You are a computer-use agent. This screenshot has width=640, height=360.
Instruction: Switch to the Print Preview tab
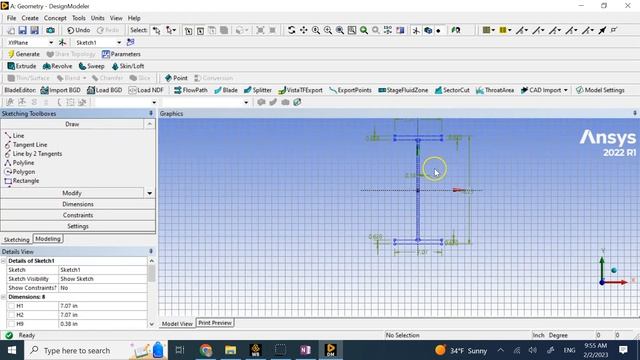pyautogui.click(x=215, y=323)
